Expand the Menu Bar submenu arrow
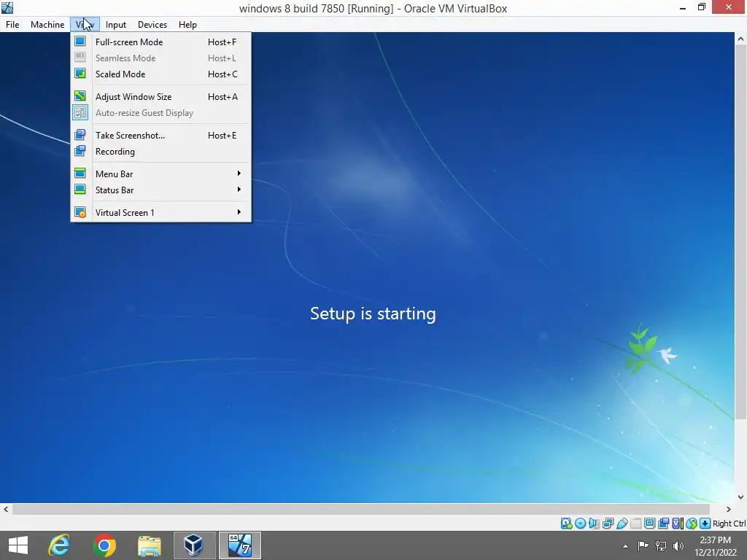This screenshot has height=560, width=747. coord(239,174)
